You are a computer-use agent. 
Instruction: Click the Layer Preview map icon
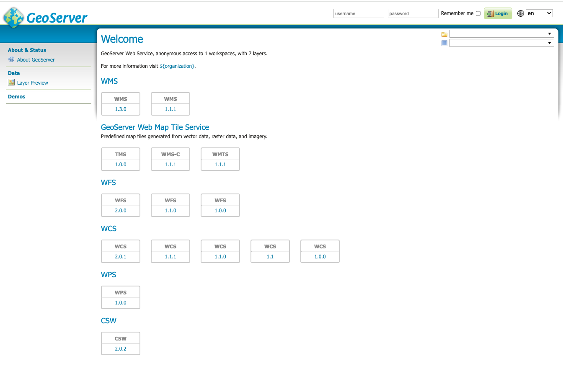point(11,83)
